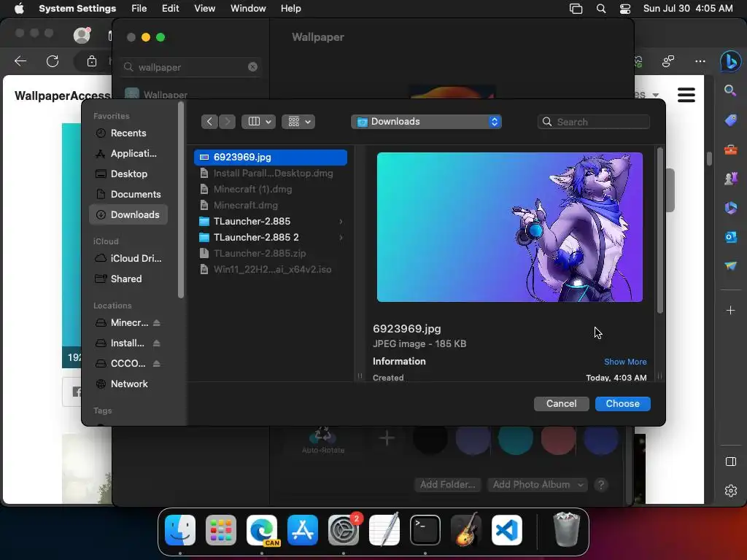This screenshot has width=747, height=560.
Task: Open Edge sidebar settings gear
Action: (730, 491)
